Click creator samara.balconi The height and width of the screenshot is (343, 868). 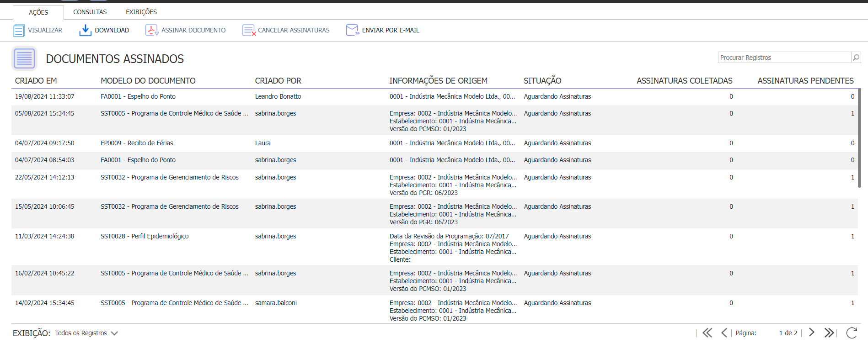point(276,303)
